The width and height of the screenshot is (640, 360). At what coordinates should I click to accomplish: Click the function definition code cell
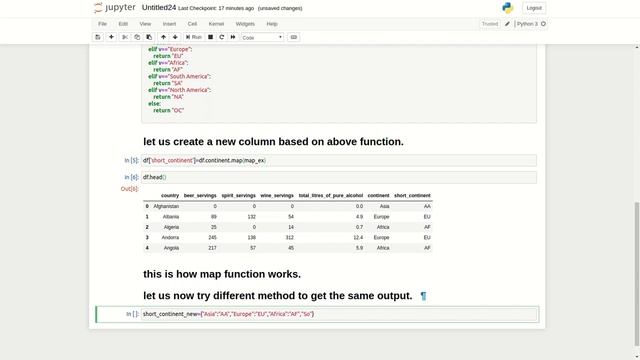pyautogui.click(x=339, y=83)
